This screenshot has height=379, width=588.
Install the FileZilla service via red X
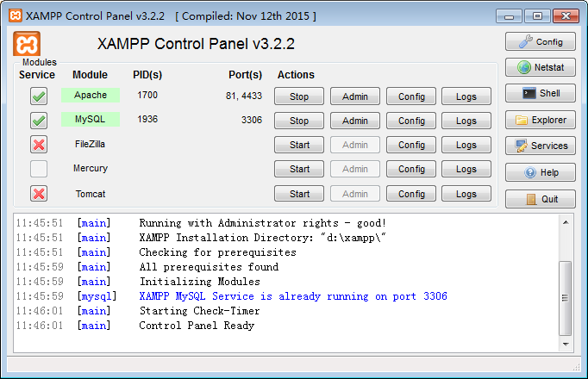[x=39, y=145]
